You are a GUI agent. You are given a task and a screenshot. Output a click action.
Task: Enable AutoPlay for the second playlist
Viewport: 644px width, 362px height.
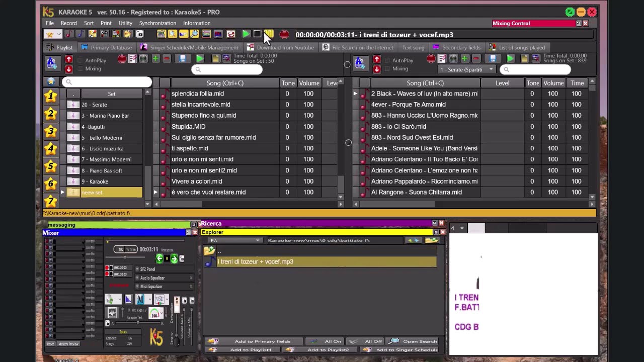pyautogui.click(x=387, y=60)
